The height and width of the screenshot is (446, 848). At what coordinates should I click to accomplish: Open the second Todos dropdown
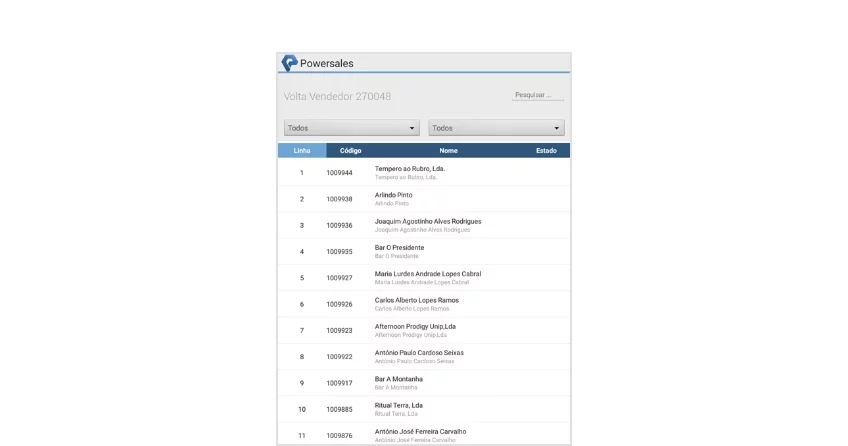496,128
